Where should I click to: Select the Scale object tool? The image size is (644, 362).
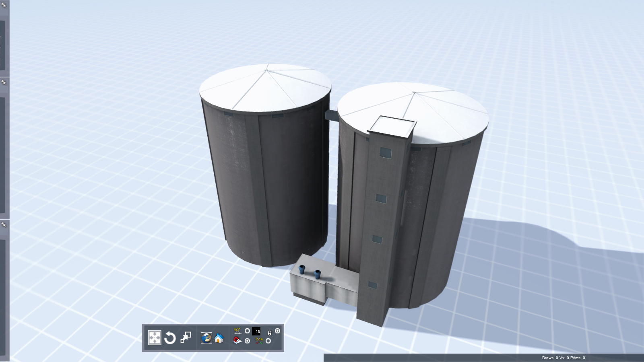186,337
